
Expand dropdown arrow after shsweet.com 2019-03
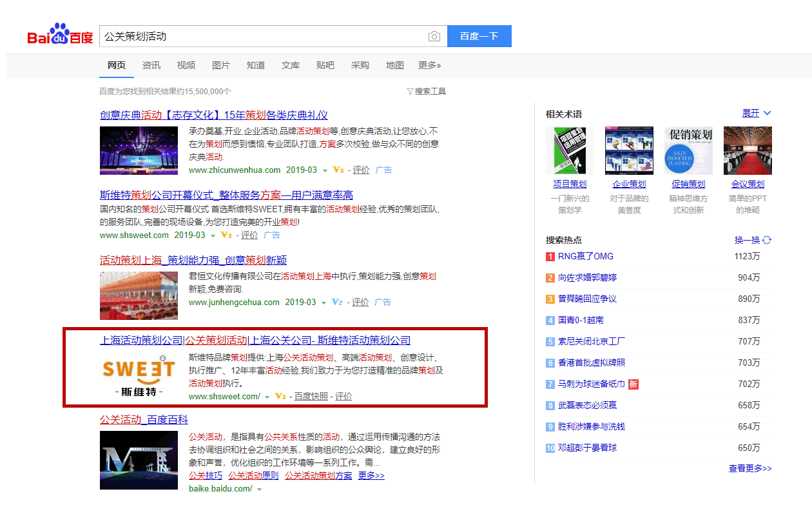coord(213,236)
